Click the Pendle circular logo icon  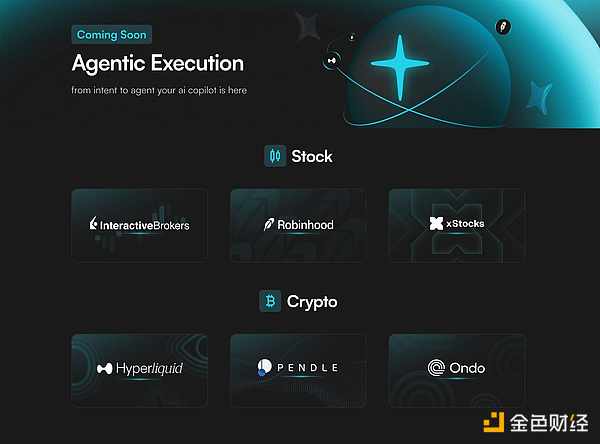pos(264,367)
